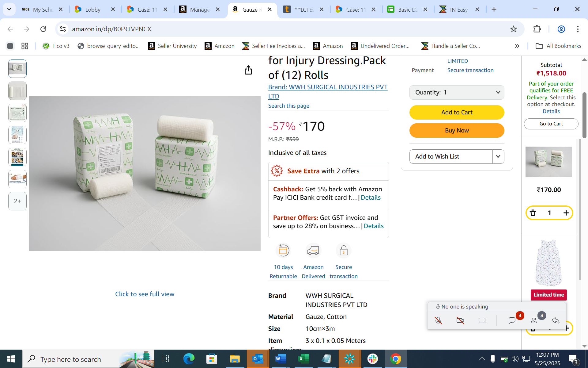588x368 pixels.
Task: Open the browser Extensions puzzle icon
Action: click(537, 29)
